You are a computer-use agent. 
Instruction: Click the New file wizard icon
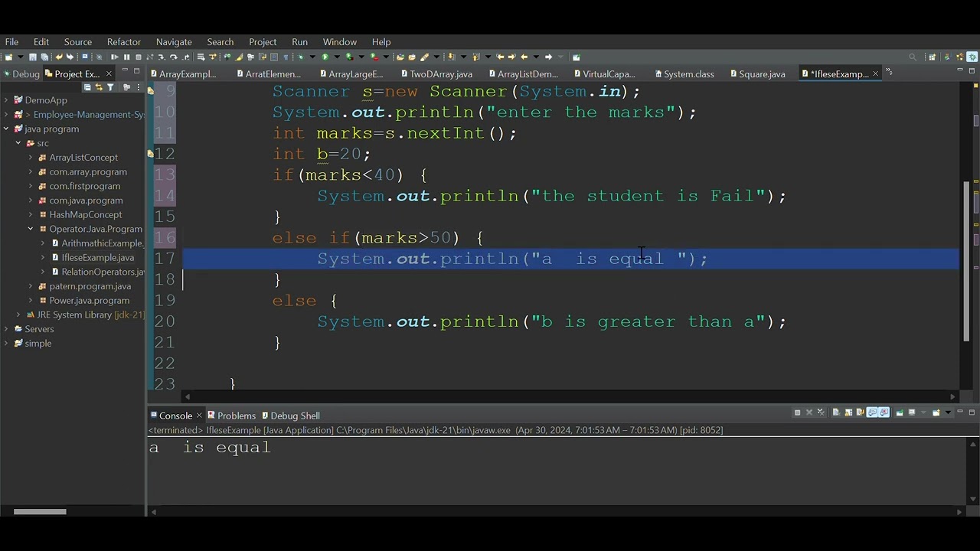pyautogui.click(x=8, y=57)
